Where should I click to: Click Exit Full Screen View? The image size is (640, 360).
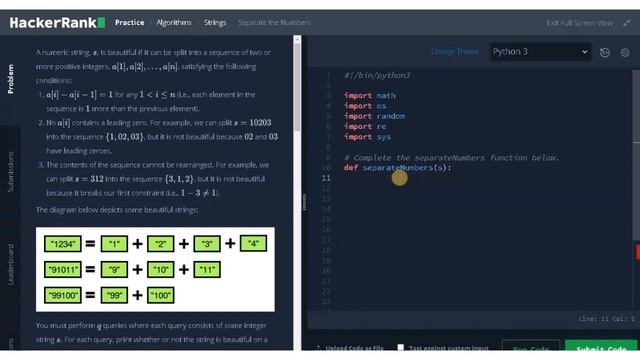pos(580,23)
